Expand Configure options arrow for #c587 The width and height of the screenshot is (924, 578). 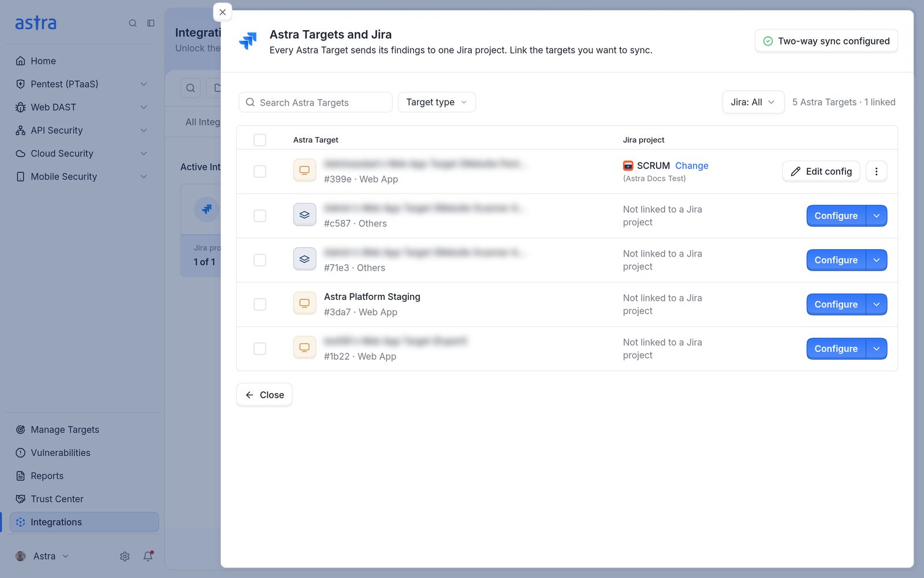click(877, 216)
